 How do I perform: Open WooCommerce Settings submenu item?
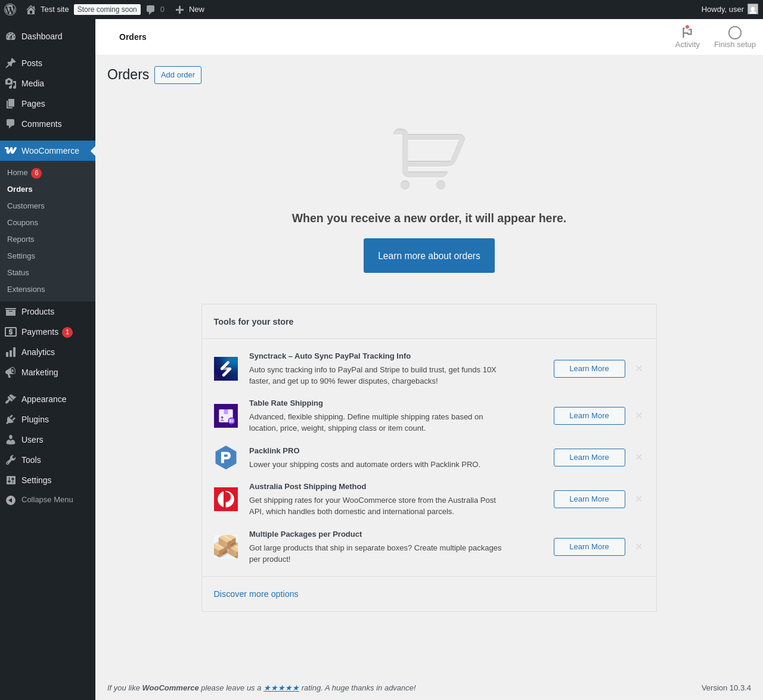(21, 256)
